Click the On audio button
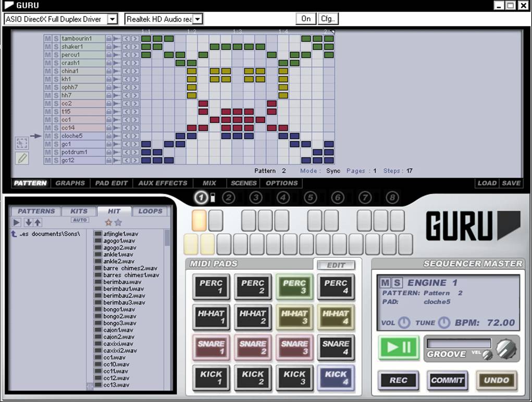 coord(306,19)
